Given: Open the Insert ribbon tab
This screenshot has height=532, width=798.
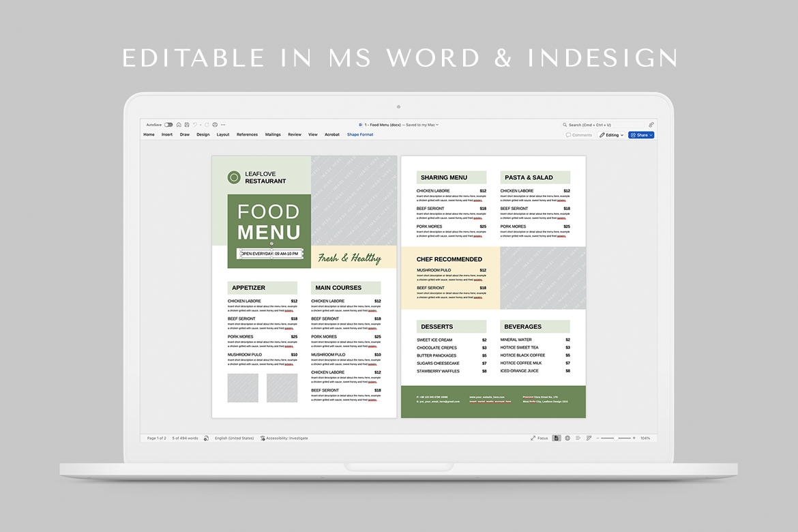Looking at the screenshot, I should pos(167,135).
